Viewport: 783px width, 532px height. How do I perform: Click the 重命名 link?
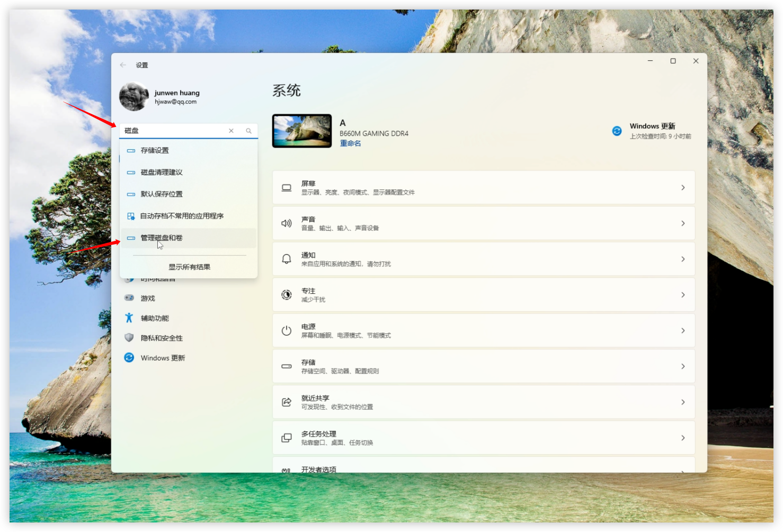(x=350, y=143)
